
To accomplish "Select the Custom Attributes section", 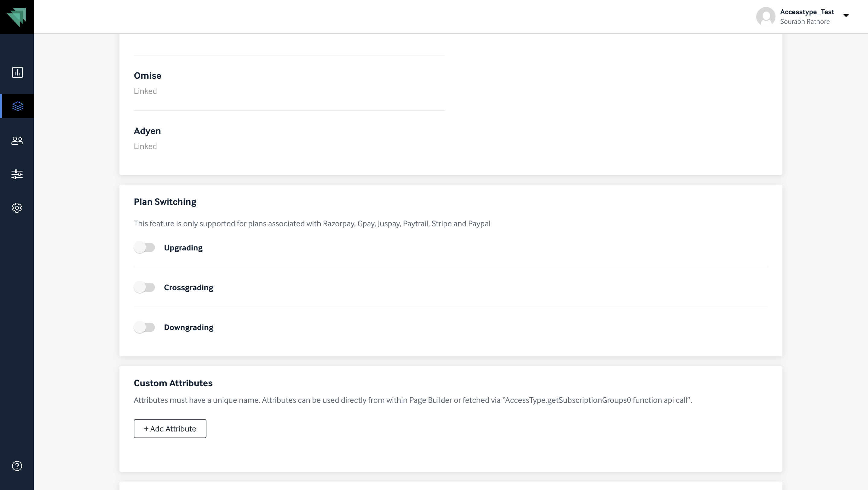I will (172, 383).
